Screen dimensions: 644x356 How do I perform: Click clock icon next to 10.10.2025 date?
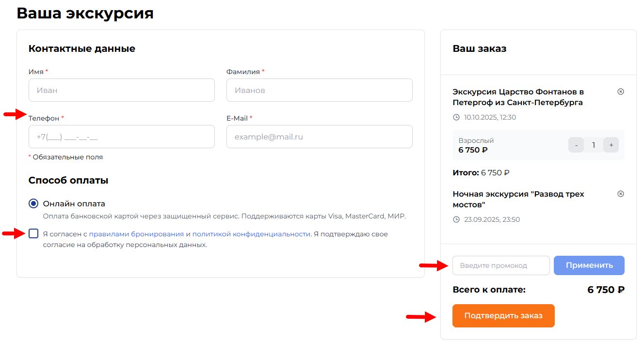(456, 117)
